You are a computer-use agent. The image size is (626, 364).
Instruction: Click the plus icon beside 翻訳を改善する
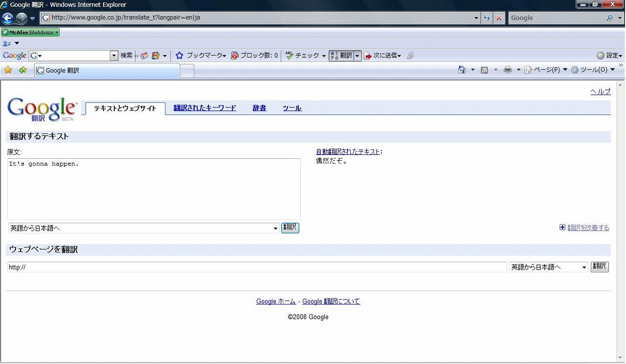coord(562,227)
